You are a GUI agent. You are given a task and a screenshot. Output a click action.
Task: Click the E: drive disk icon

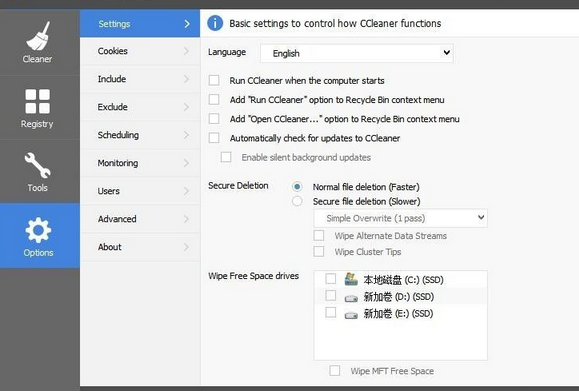[351, 315]
